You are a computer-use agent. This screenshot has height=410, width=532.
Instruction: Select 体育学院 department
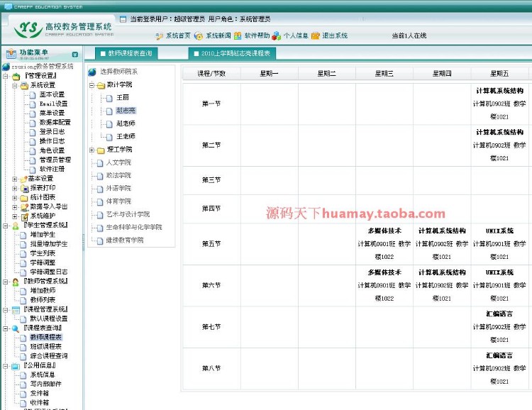coord(118,201)
